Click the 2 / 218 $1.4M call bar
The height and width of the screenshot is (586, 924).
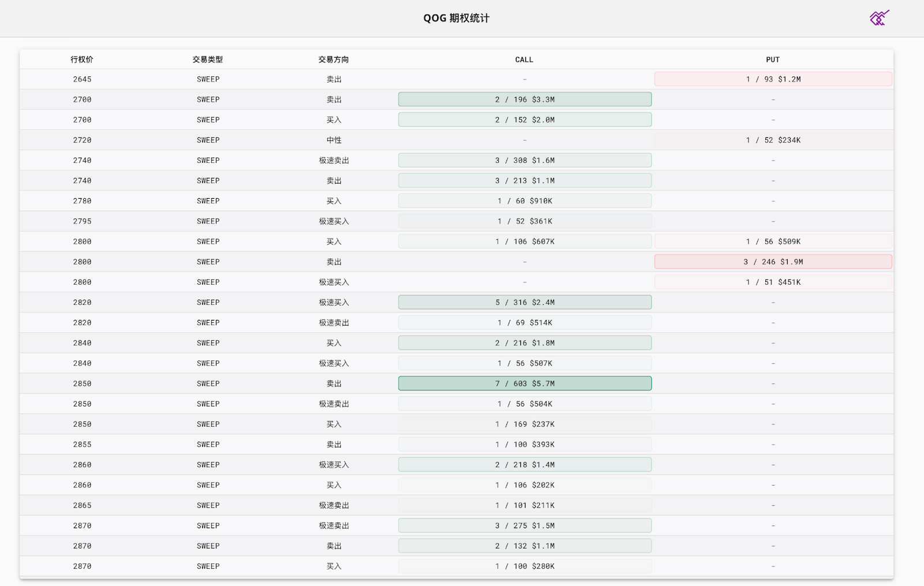coord(524,464)
